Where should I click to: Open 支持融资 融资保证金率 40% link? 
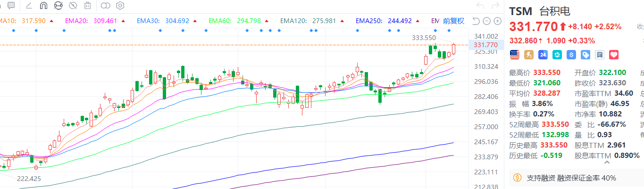[571, 178]
